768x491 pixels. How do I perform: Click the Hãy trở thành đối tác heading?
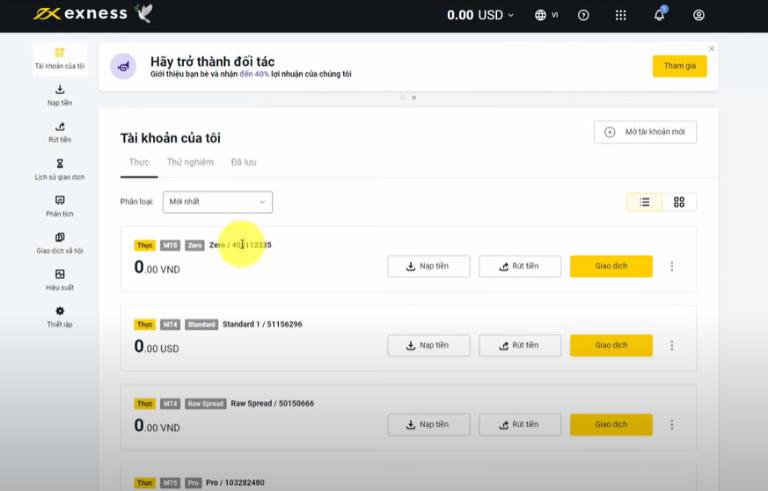coord(212,61)
